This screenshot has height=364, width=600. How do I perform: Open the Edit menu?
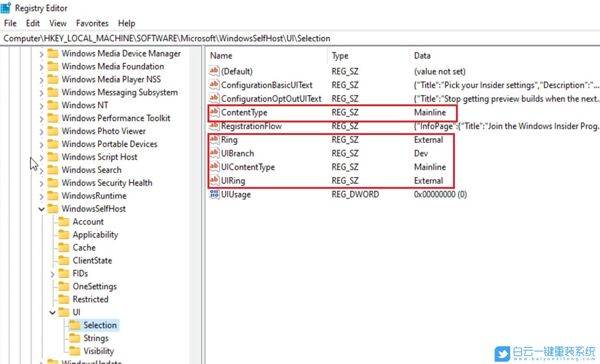pos(32,23)
